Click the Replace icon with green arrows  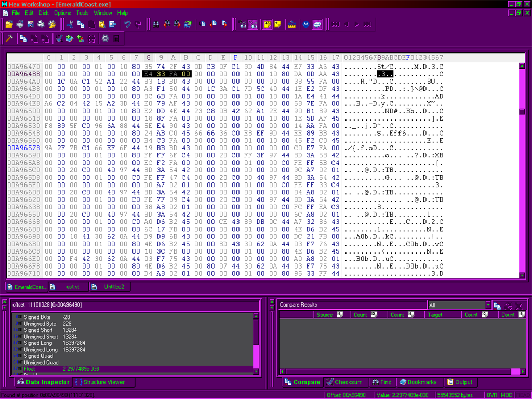[188, 24]
